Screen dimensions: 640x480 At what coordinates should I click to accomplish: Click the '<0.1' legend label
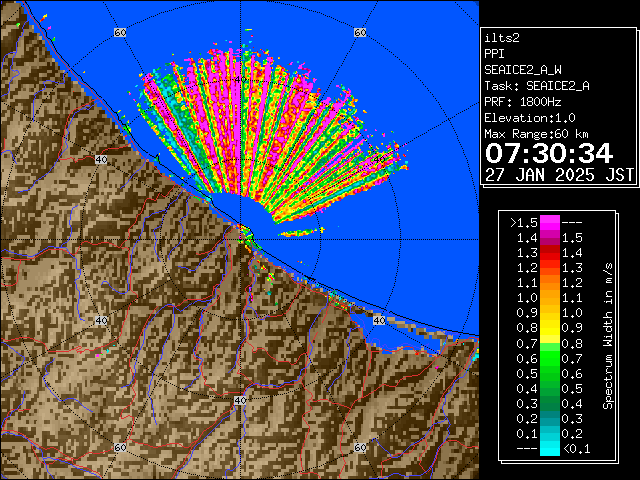coord(576,449)
